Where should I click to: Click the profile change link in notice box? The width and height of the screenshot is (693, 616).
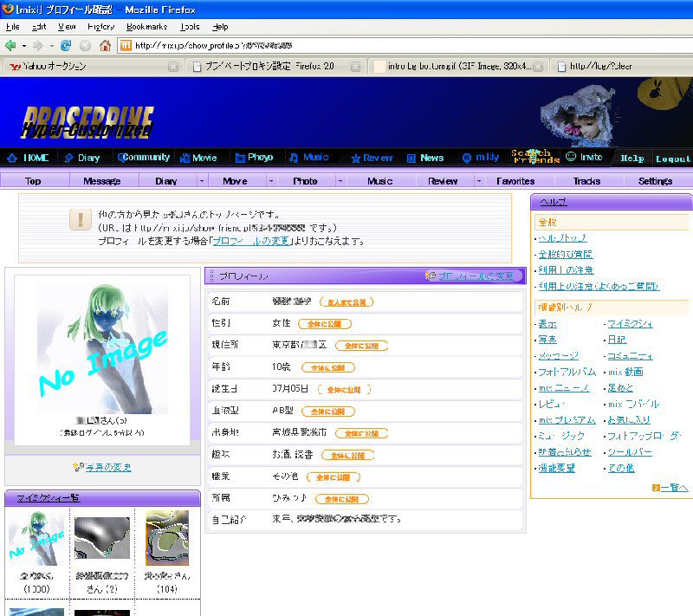pyautogui.click(x=251, y=241)
